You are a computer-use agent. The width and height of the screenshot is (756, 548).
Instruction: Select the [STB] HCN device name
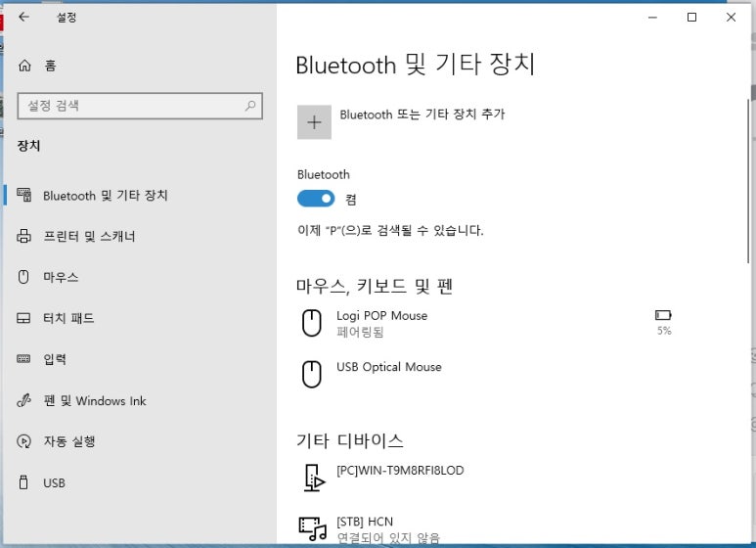365,522
